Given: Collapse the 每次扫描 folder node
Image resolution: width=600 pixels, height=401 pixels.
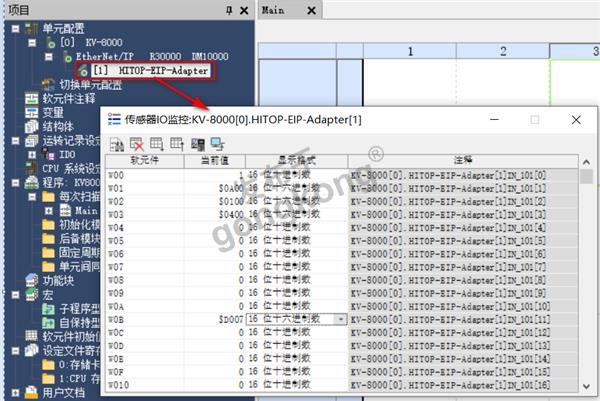Looking at the screenshot, I should point(32,197).
